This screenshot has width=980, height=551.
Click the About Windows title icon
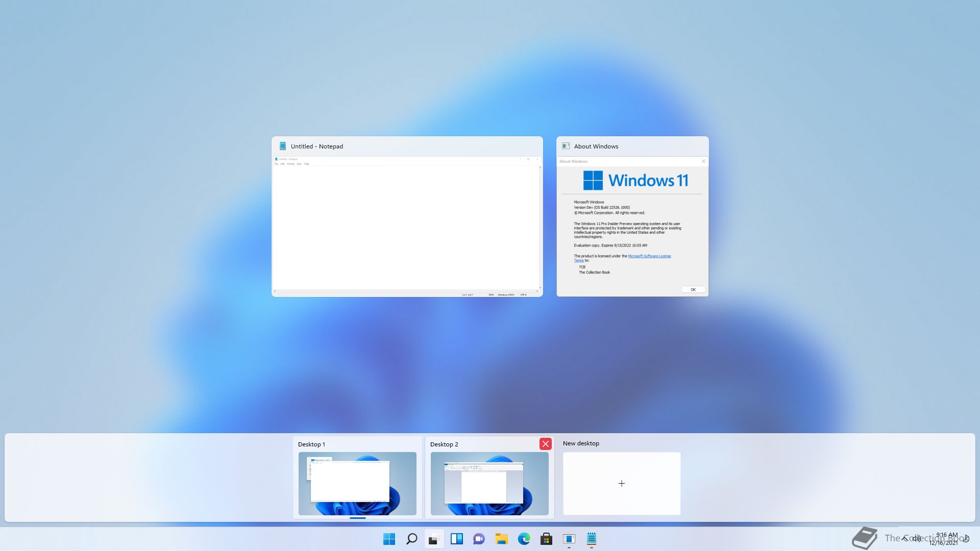tap(566, 146)
